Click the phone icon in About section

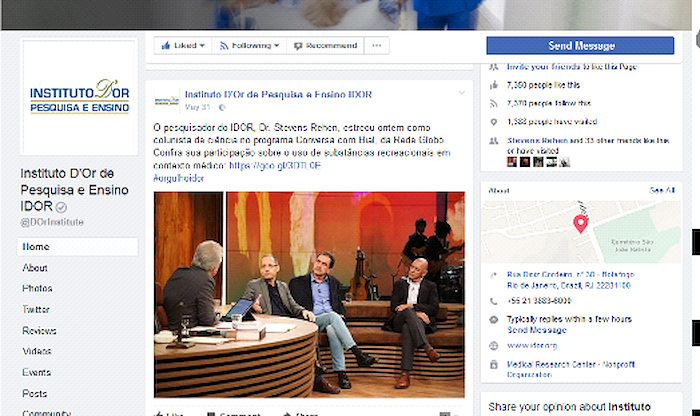[494, 301]
